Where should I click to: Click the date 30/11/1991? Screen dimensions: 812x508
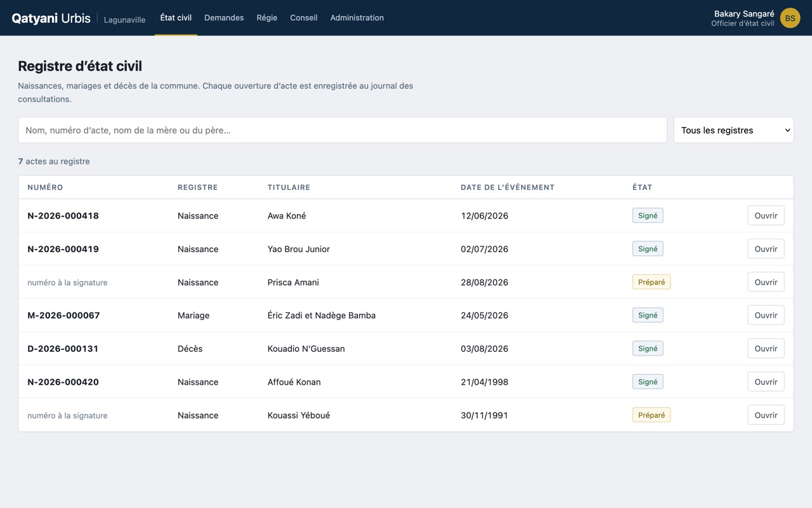(x=485, y=415)
